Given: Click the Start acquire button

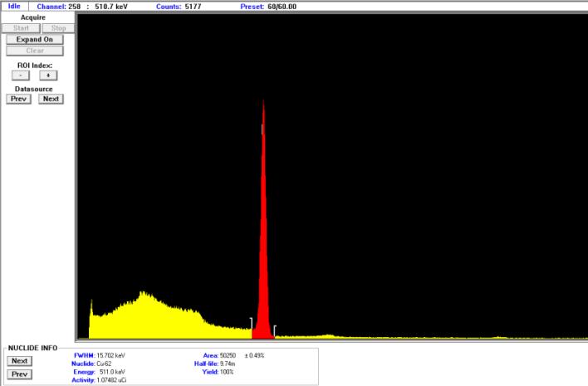Looking at the screenshot, I should (21, 28).
